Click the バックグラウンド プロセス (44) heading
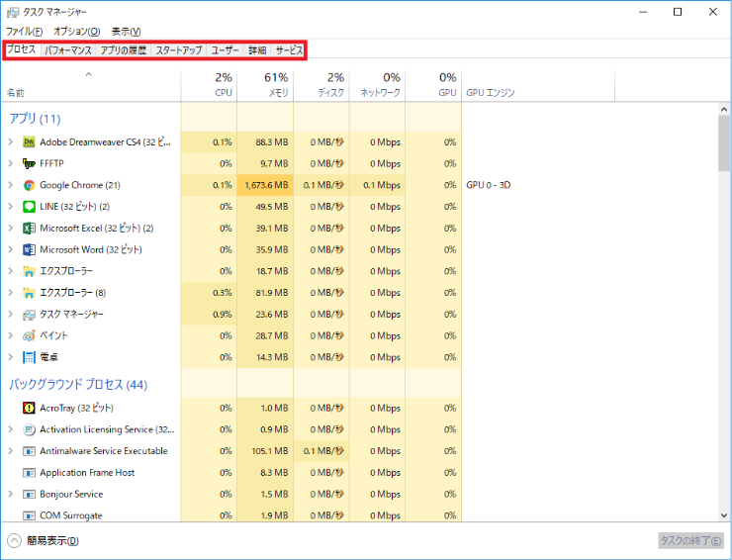 (x=78, y=385)
